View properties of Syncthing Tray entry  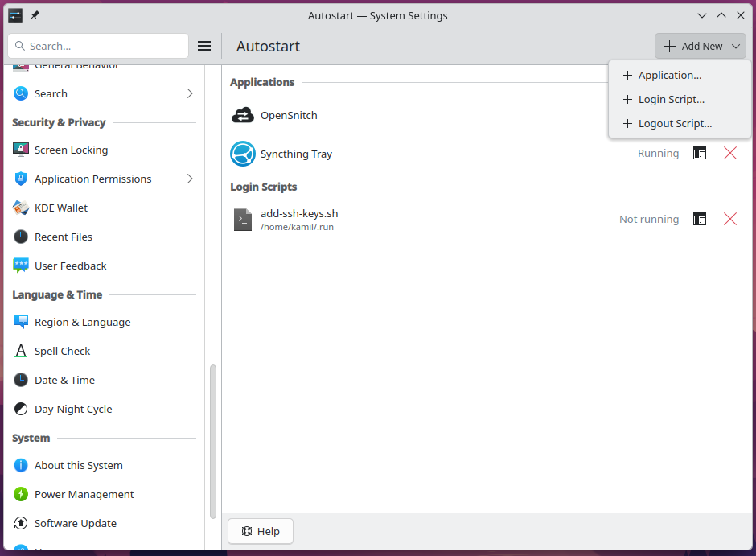(699, 153)
